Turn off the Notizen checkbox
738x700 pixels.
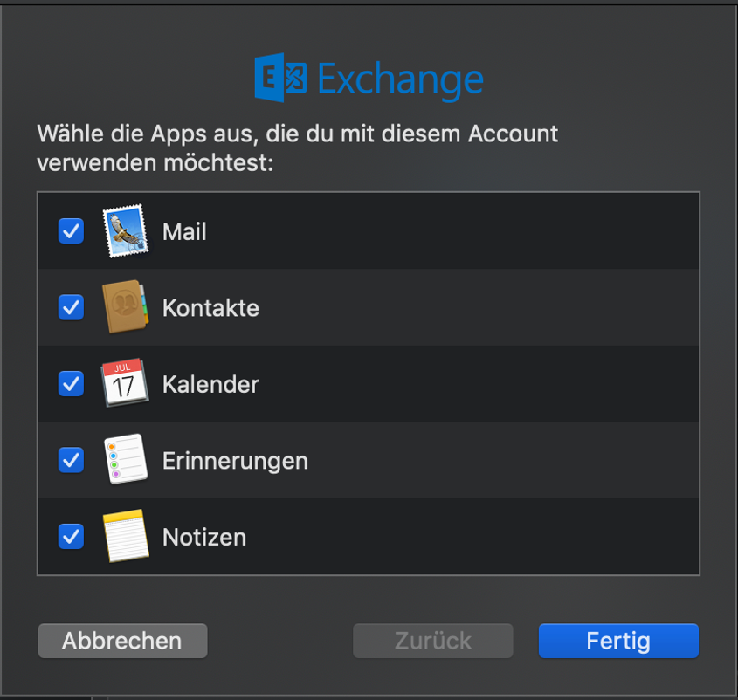[x=71, y=535]
